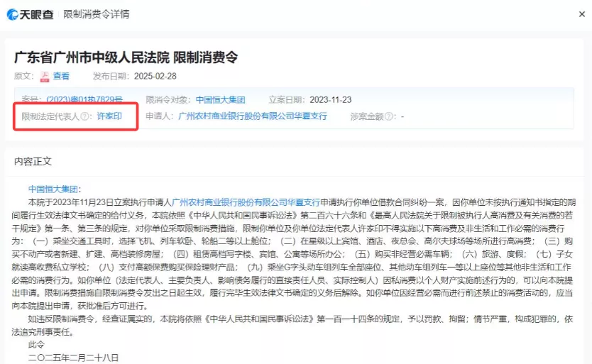This screenshot has width=592, height=364.
Task: Click the 发布日期 2025-02-28 text
Action: (134, 76)
